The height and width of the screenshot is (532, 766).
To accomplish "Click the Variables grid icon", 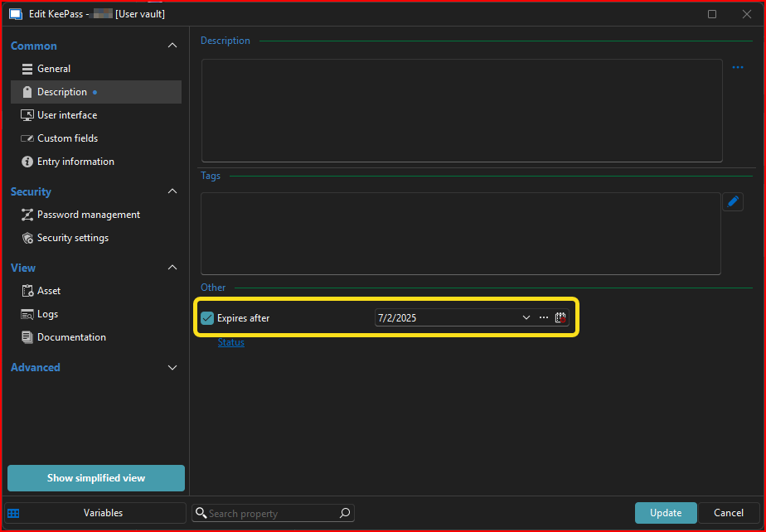I will [13, 514].
